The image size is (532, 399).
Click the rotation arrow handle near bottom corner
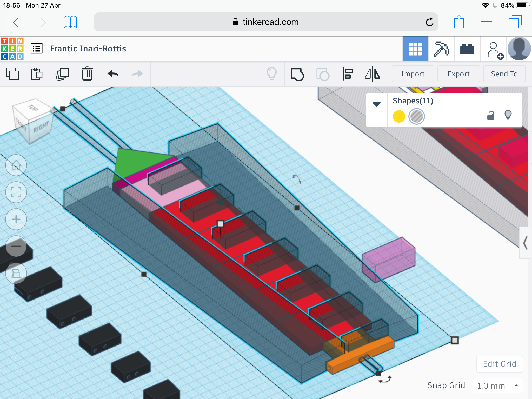pos(385,380)
